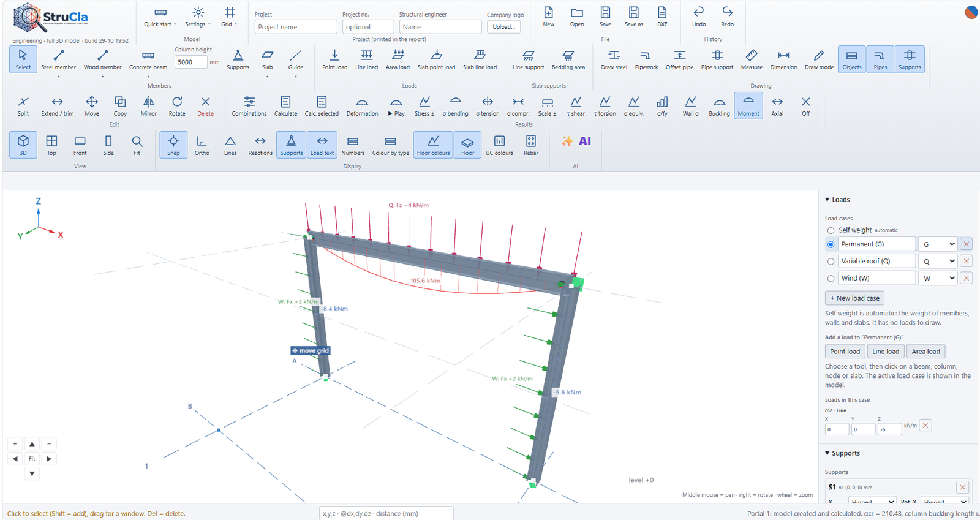This screenshot has height=520, width=980.
Task: Select the Wind (W) load case radio
Action: [x=831, y=279]
